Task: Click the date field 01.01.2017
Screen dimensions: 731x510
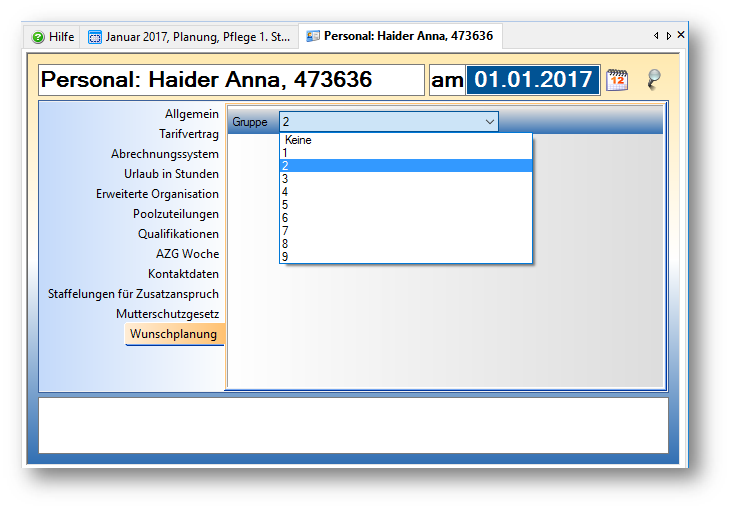Action: (532, 80)
